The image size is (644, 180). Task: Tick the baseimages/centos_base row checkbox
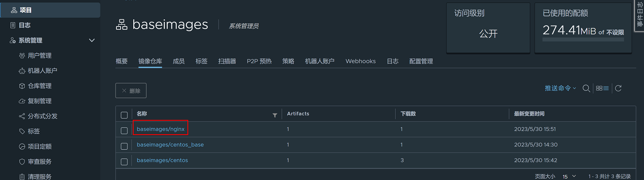pos(124,146)
